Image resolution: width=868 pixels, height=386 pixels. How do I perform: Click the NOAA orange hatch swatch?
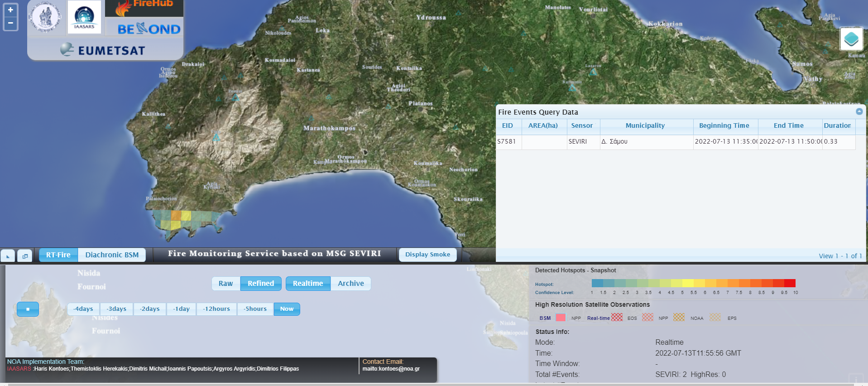click(x=679, y=317)
